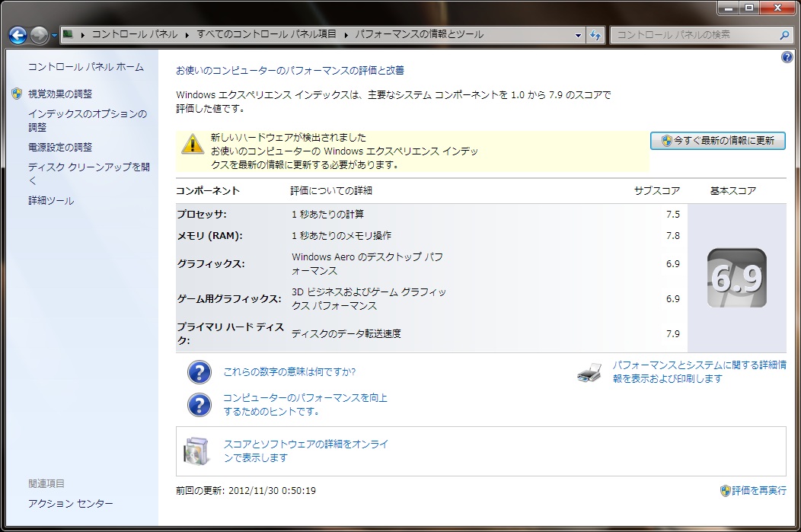Expand the root arrow before コントロール パネル
This screenshot has height=532, width=801.
click(x=82, y=35)
